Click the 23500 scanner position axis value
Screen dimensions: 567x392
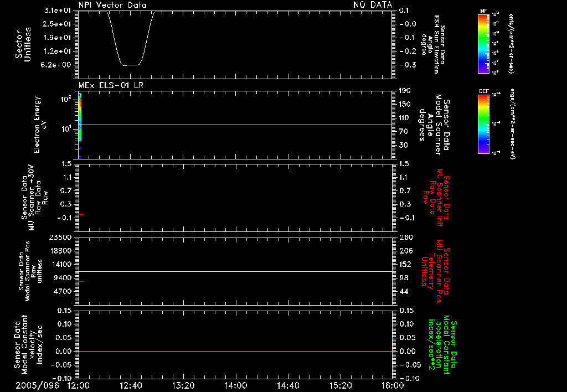point(60,238)
